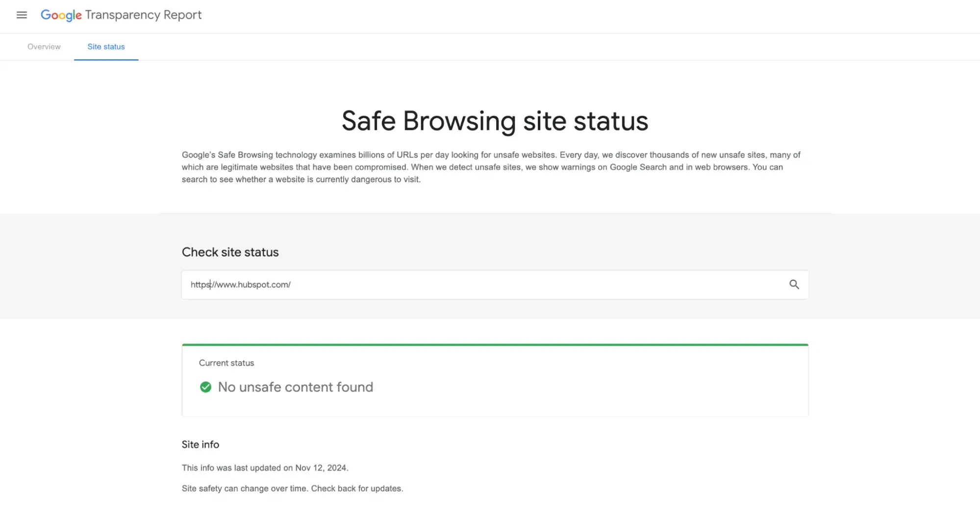Screen dimensions: 980x523
Task: Click the Check back for updates text
Action: [356, 489]
